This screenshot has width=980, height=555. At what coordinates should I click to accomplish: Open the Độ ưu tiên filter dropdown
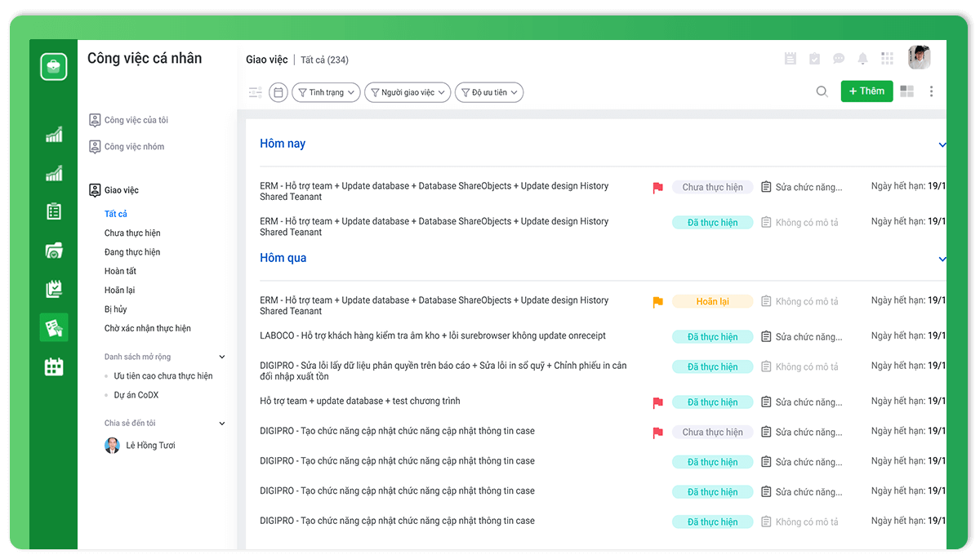tap(489, 92)
